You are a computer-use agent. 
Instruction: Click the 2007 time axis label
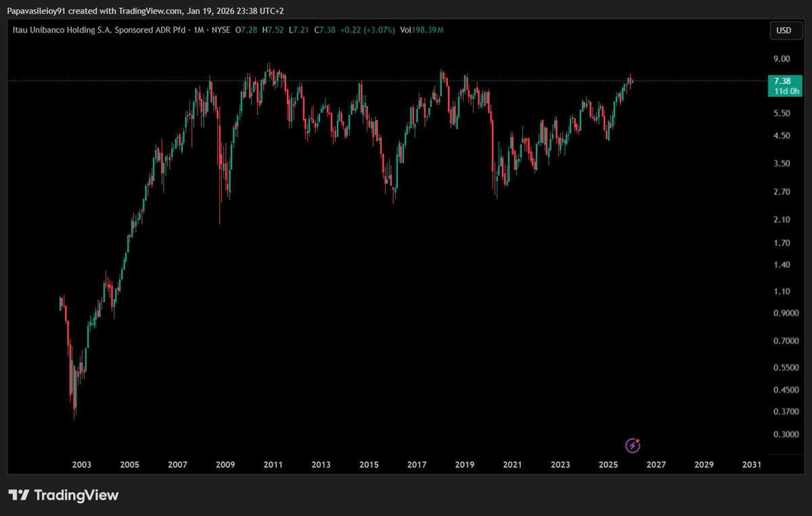tap(177, 465)
